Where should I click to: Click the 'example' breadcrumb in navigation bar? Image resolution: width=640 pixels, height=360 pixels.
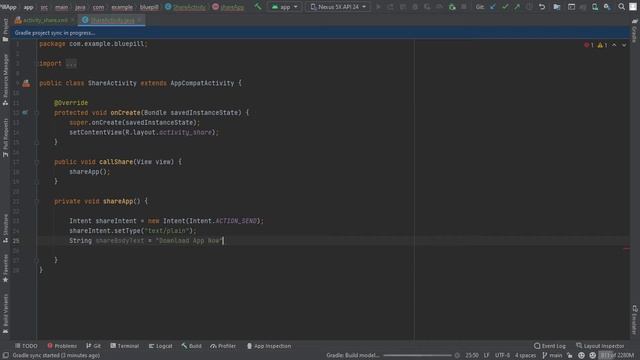(122, 7)
